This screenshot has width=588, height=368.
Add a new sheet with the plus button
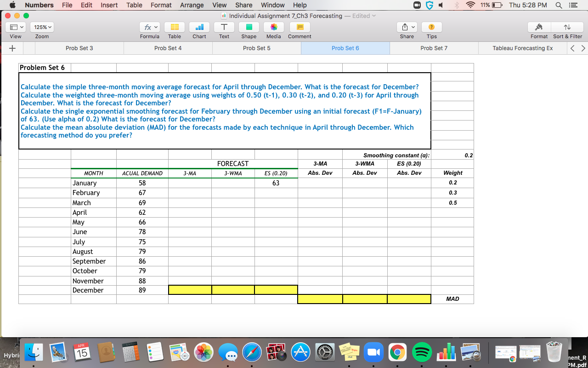(x=12, y=48)
